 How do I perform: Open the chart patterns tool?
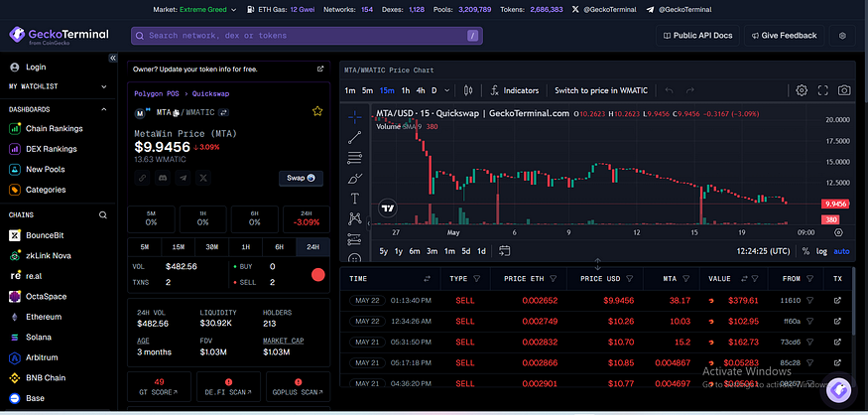tap(355, 218)
